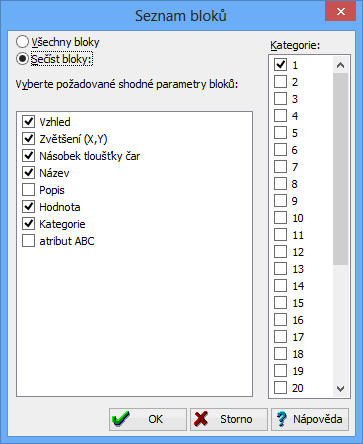
Task: Enable the Popis checkbox
Action: [29, 190]
